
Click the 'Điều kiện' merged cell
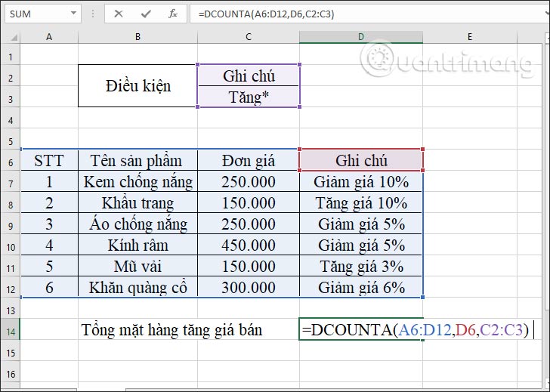click(137, 85)
